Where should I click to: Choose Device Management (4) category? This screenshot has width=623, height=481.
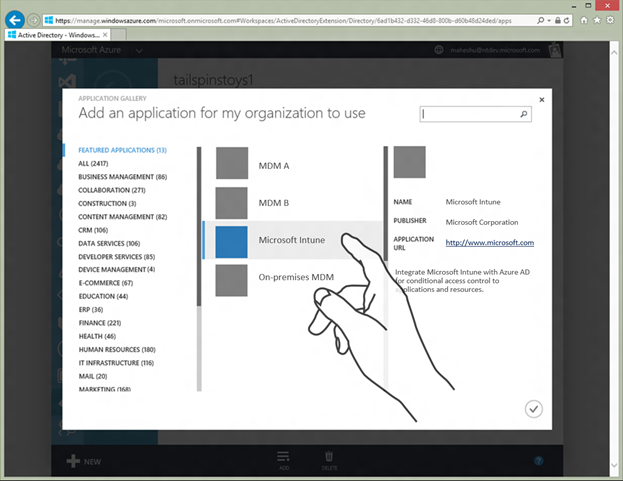116,269
